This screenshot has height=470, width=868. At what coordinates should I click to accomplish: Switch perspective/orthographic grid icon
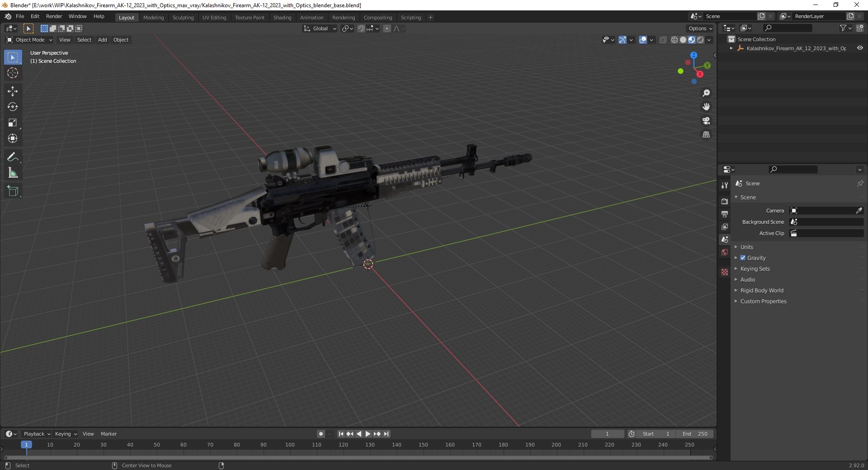(706, 135)
